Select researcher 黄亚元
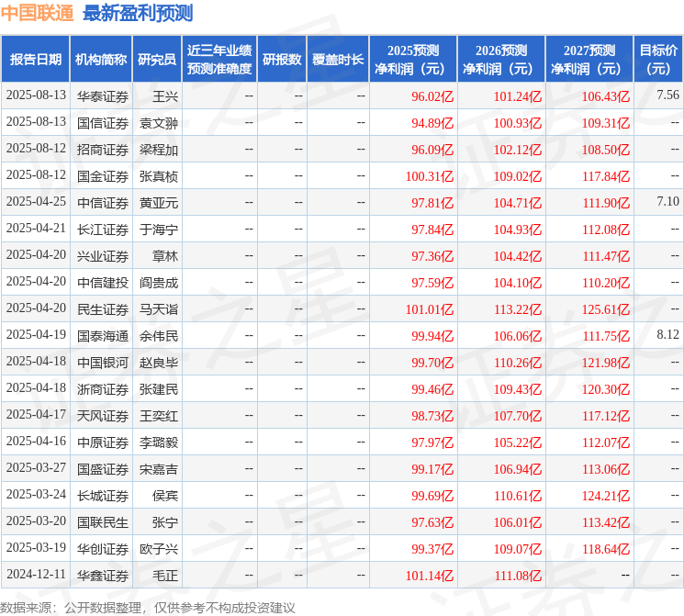684x616 pixels. point(158,203)
